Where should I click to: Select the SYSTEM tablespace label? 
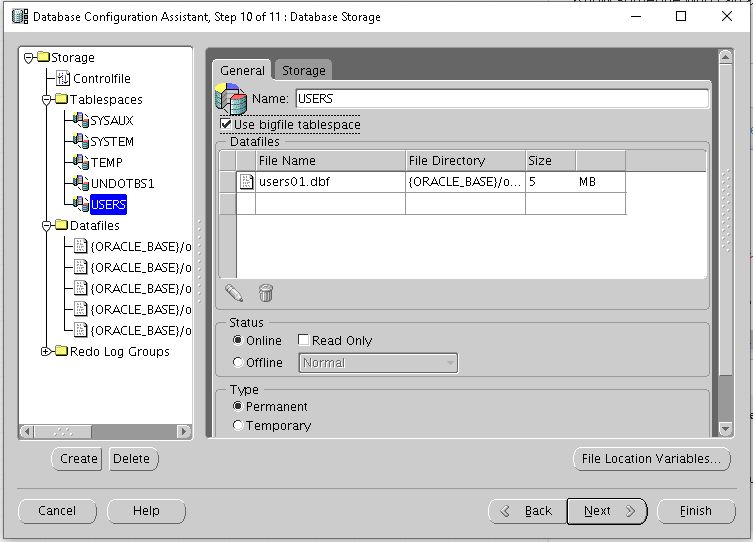pos(112,141)
